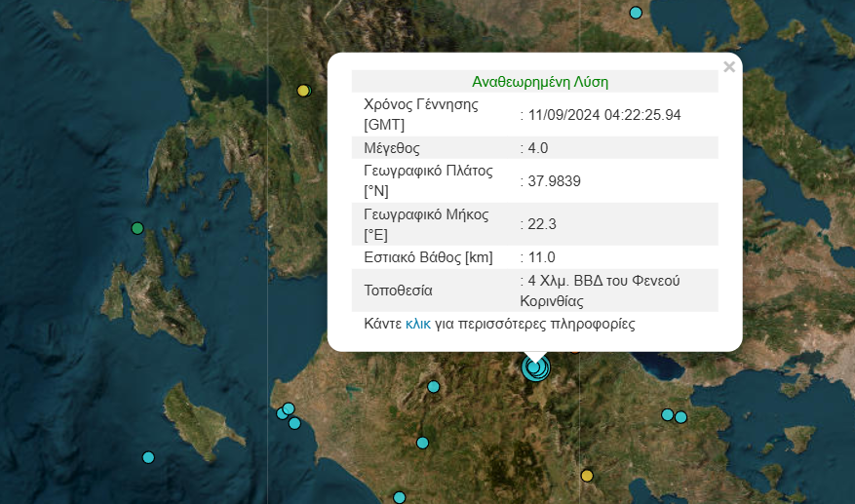Select the cyan marker in the sea west of Zakynthos
The width and height of the screenshot is (855, 504).
click(148, 457)
